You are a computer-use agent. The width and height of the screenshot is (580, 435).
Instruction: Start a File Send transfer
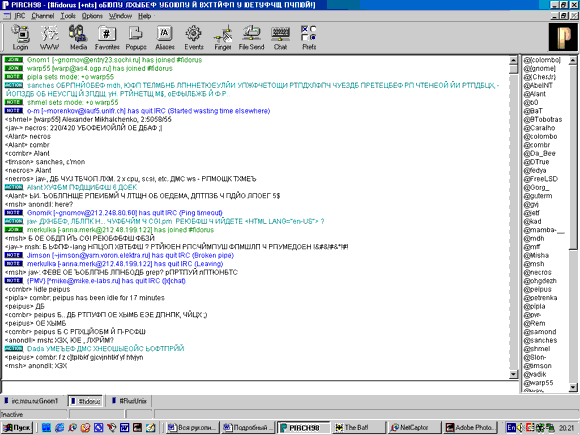pos(252,37)
